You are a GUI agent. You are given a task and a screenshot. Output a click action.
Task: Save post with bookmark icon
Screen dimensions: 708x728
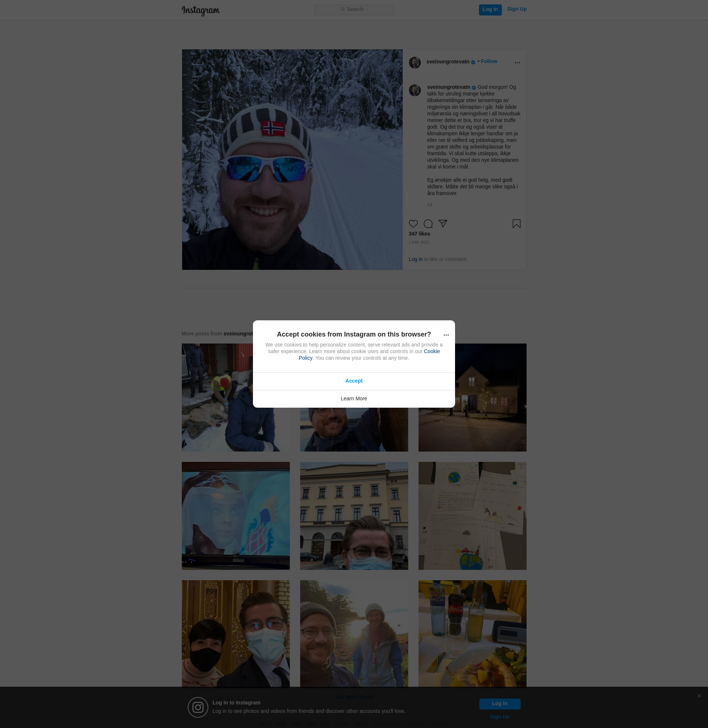coord(516,224)
